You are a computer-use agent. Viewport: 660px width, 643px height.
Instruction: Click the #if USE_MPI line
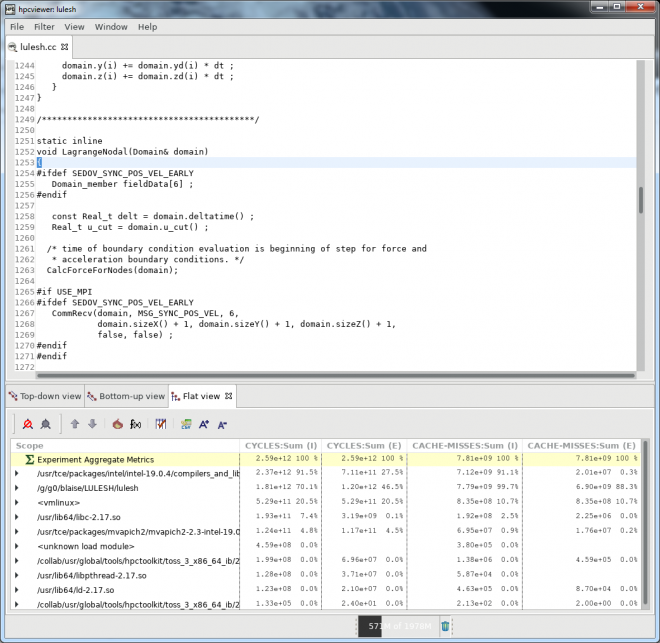64,292
